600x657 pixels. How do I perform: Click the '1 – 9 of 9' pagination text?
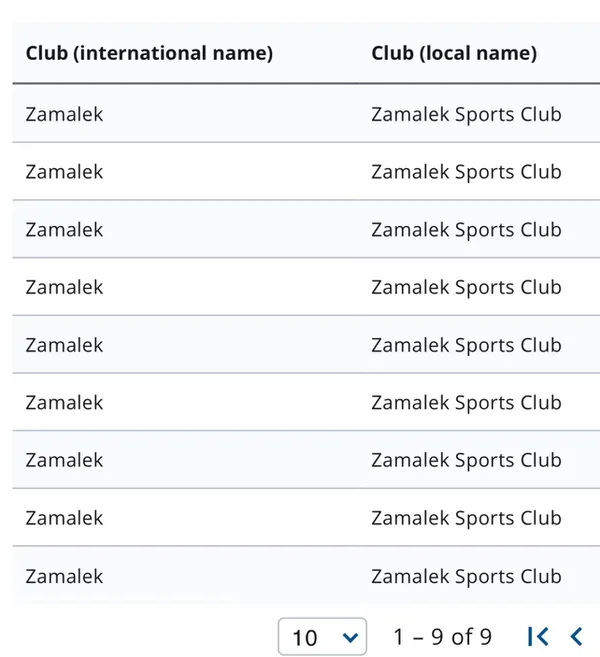tap(442, 636)
